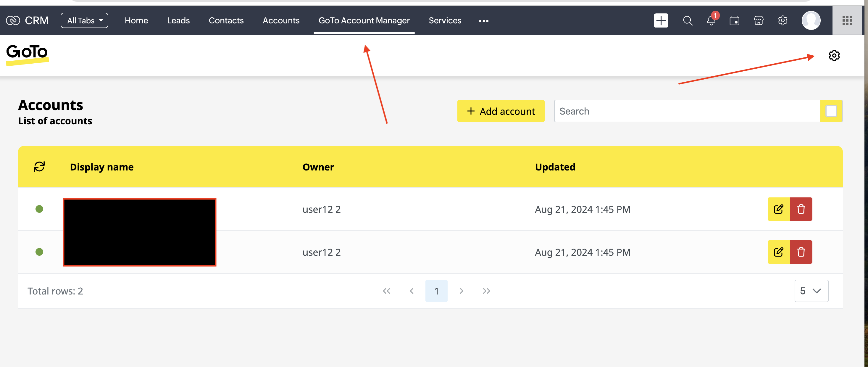
Task: Click the Add account button
Action: click(501, 111)
